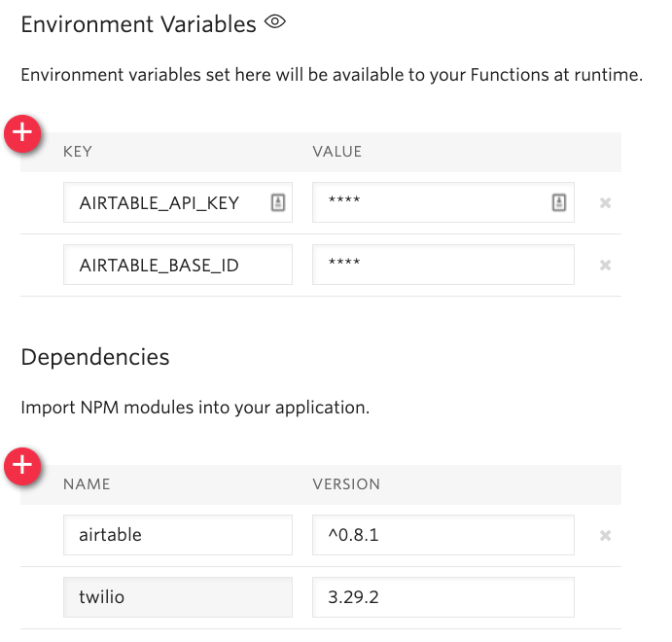The width and height of the screenshot is (672, 642).
Task: Click the 'available to your Functions at runtime' text
Action: coord(487,75)
